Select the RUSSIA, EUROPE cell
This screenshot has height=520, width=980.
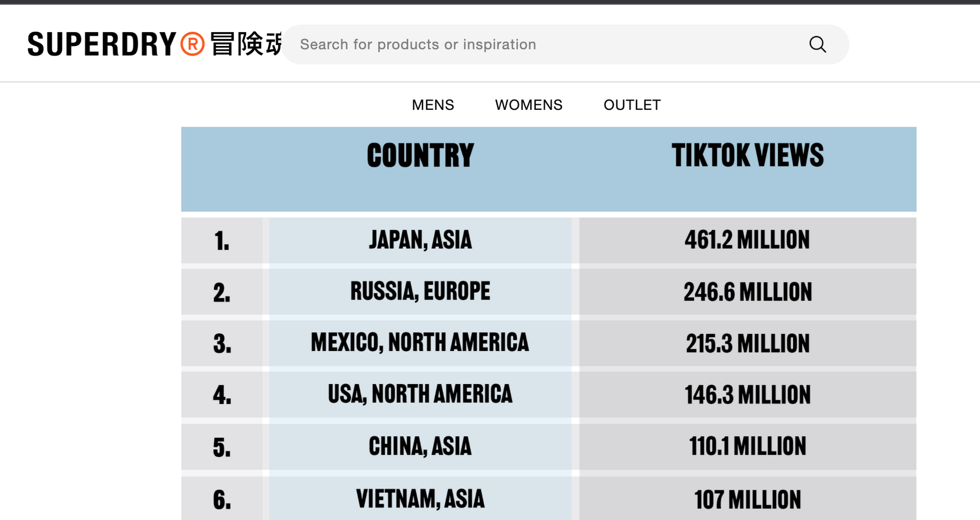point(421,292)
